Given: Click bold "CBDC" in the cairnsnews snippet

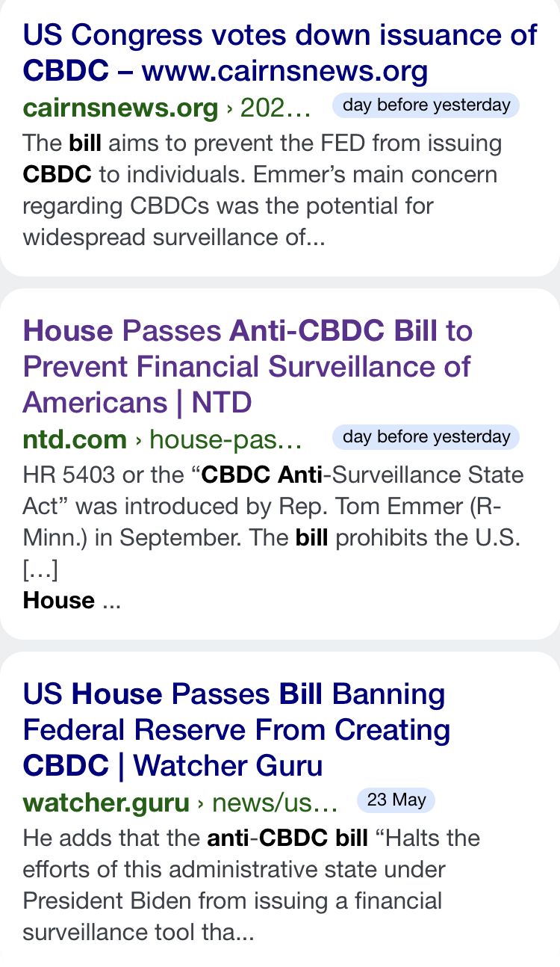Looking at the screenshot, I should [x=57, y=174].
